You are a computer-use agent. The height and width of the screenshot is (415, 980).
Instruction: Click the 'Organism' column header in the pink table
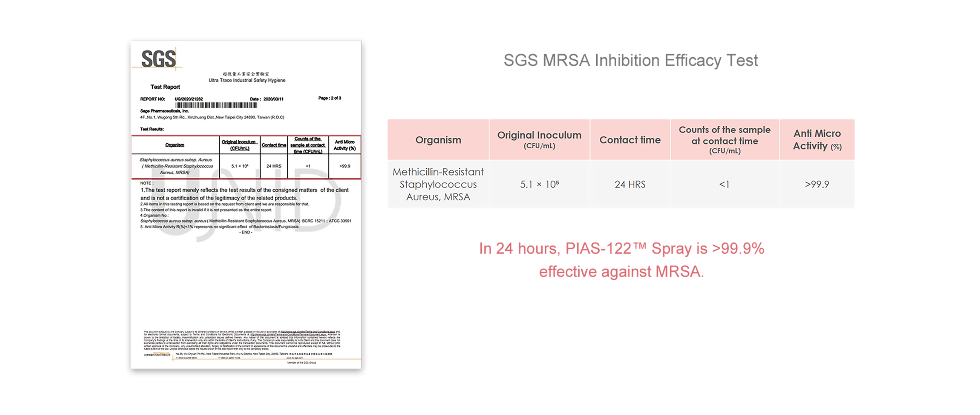pos(438,140)
